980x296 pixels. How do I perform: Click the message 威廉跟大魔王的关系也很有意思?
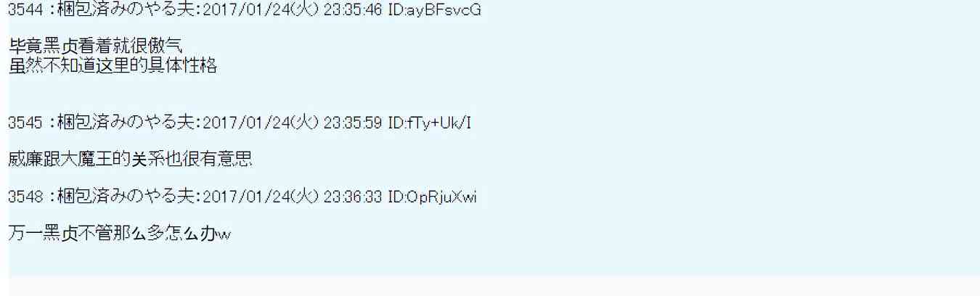coord(131,160)
